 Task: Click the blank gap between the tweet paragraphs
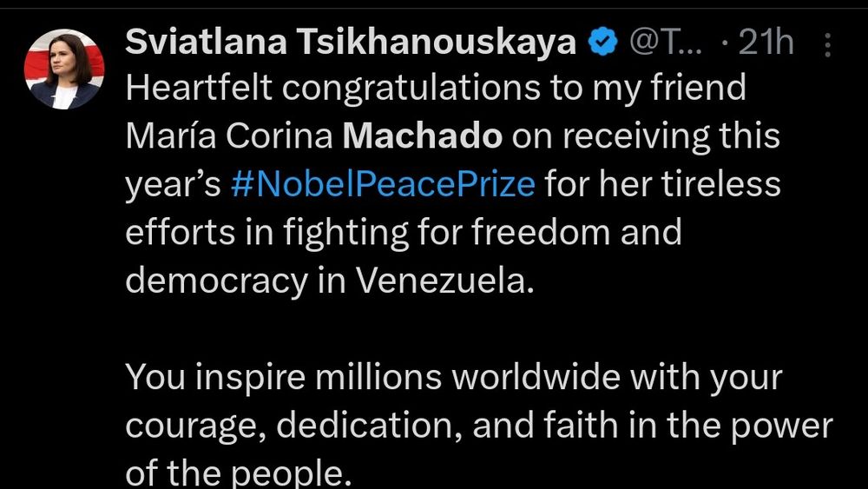coord(434,330)
